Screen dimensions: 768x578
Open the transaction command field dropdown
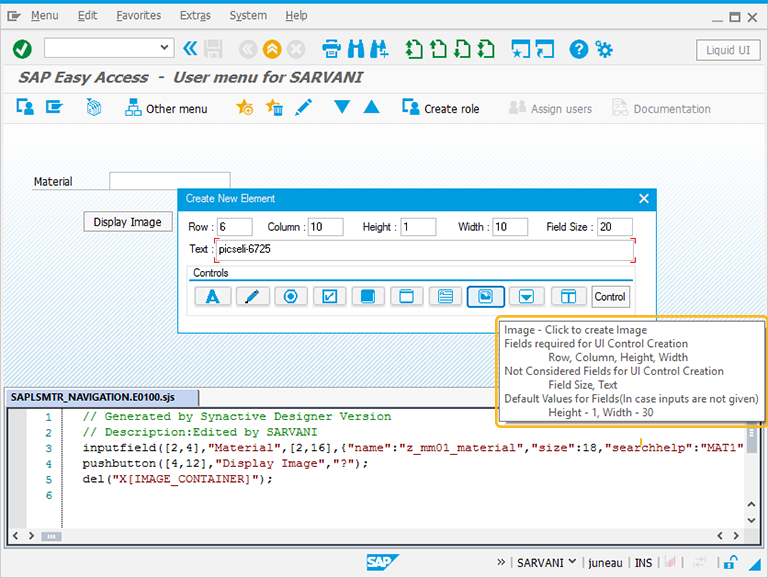164,48
